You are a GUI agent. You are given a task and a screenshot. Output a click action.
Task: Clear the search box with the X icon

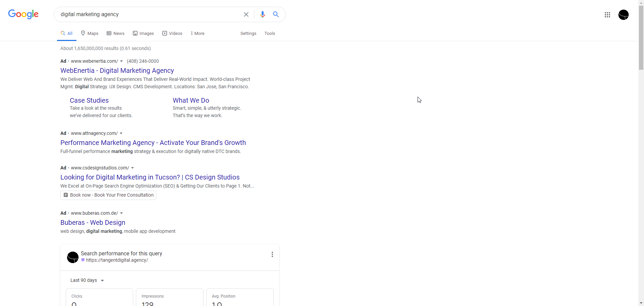pyautogui.click(x=246, y=14)
